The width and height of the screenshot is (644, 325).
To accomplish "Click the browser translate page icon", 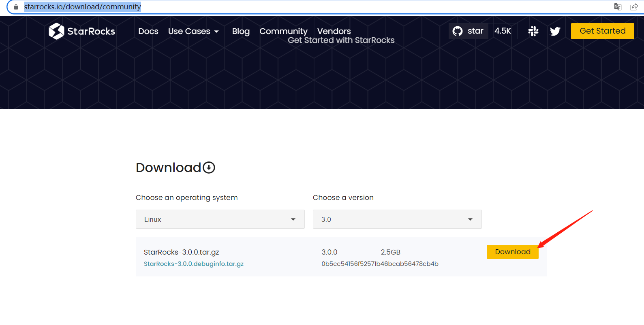I will coord(618,6).
